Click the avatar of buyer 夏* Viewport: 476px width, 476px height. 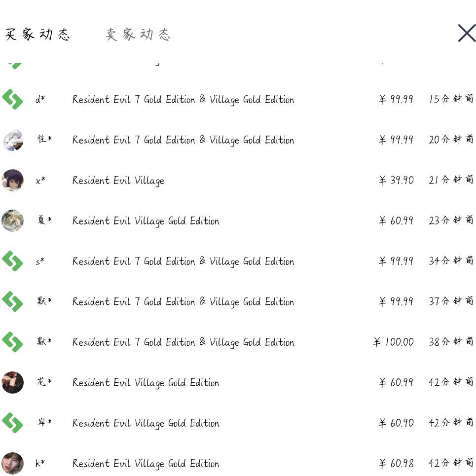coord(12,220)
